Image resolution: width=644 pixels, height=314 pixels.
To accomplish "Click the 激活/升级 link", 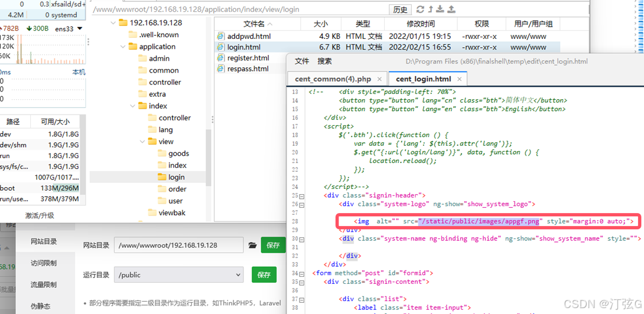I will click(x=40, y=215).
